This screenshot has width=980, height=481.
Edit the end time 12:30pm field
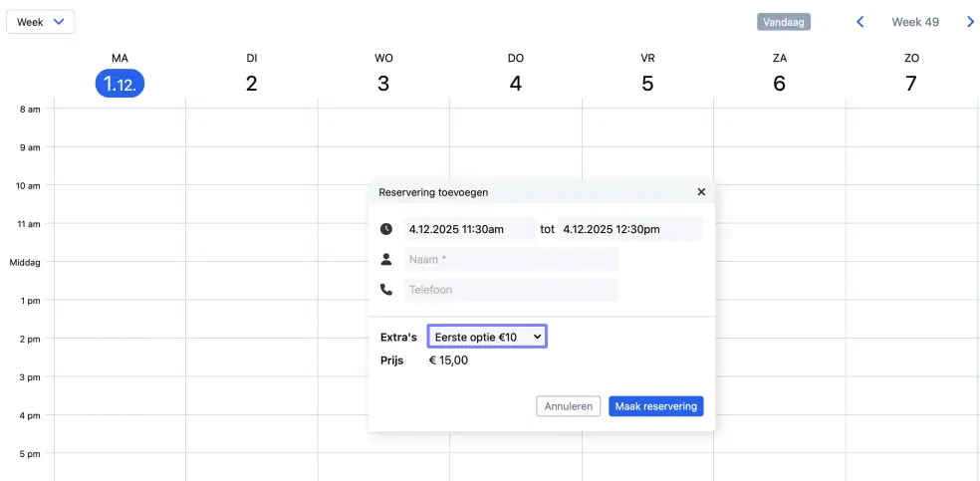point(629,229)
